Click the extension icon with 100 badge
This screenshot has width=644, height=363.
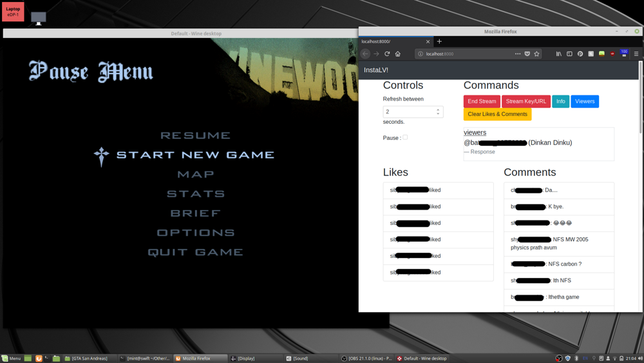624,54
